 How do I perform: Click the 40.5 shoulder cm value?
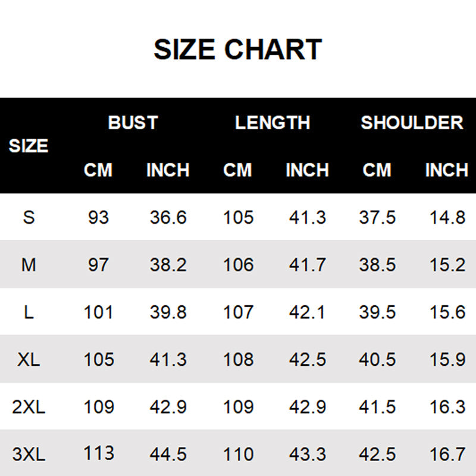[x=377, y=359]
